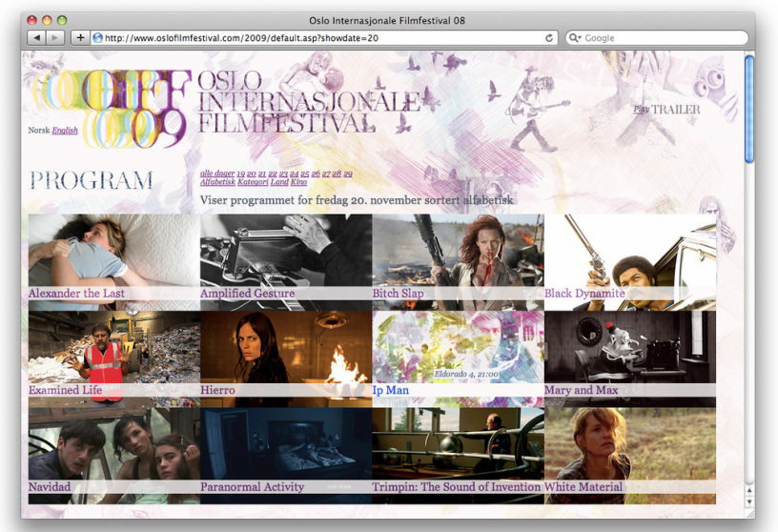Go back with the browser back arrow
Viewport: 778px width, 532px height.
(x=37, y=38)
